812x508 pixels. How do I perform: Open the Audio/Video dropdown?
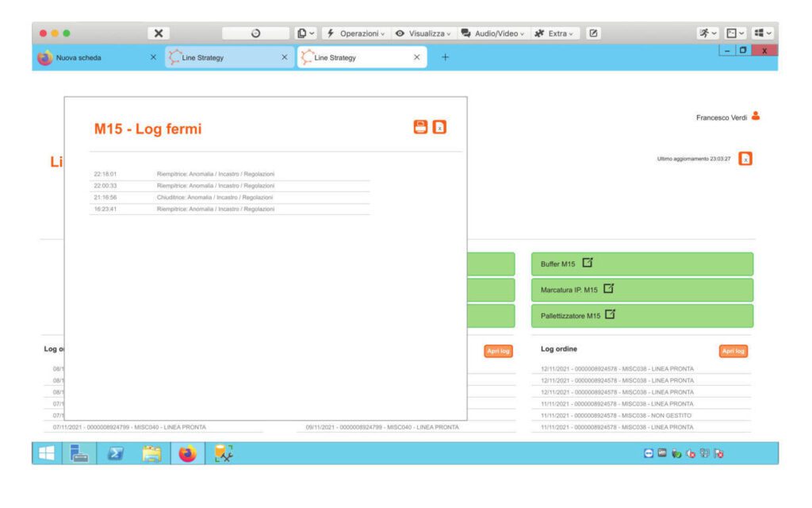point(496,33)
